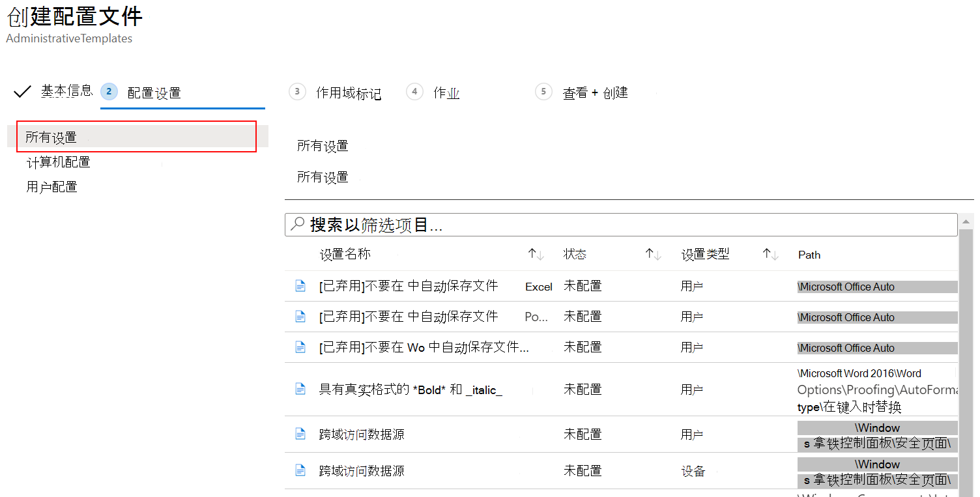Click document icon for *Bold* 和 _italic_ row
This screenshot has height=497, width=980.
pos(300,389)
